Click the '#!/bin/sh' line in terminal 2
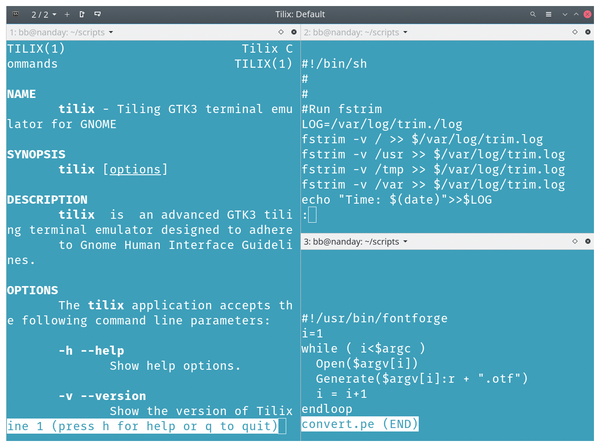The width and height of the screenshot is (600, 447). pos(334,64)
